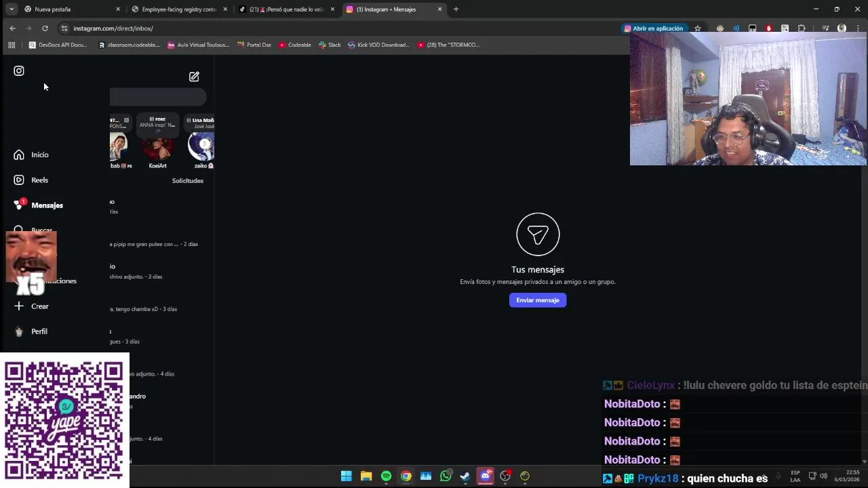The width and height of the screenshot is (868, 488).
Task: Open classroom.codeable bookmark
Action: point(130,45)
